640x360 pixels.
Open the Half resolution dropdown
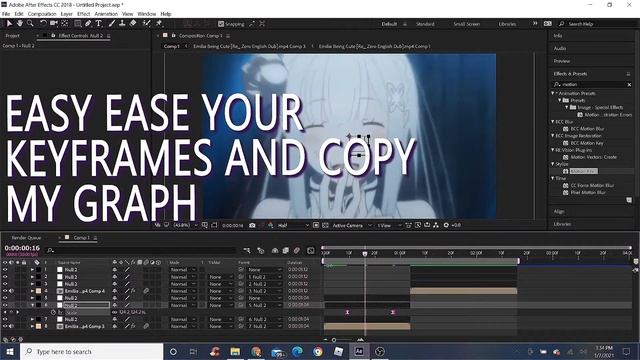[x=293, y=225]
